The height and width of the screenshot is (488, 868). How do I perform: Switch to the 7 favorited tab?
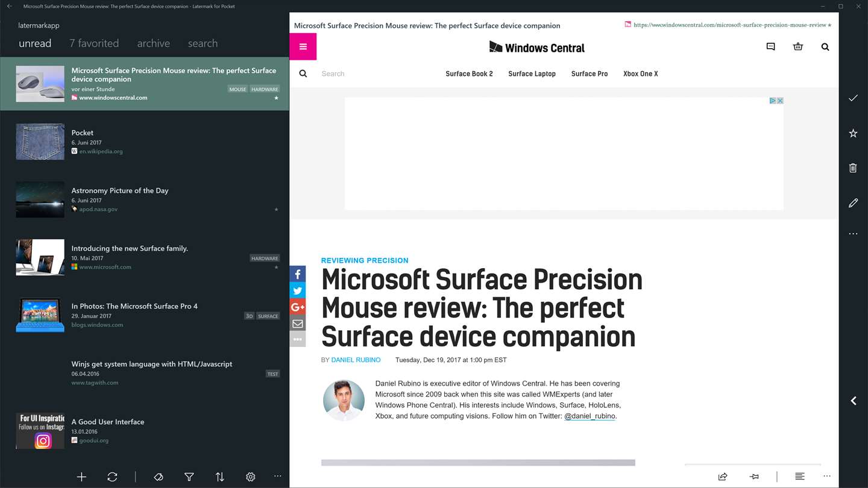94,43
